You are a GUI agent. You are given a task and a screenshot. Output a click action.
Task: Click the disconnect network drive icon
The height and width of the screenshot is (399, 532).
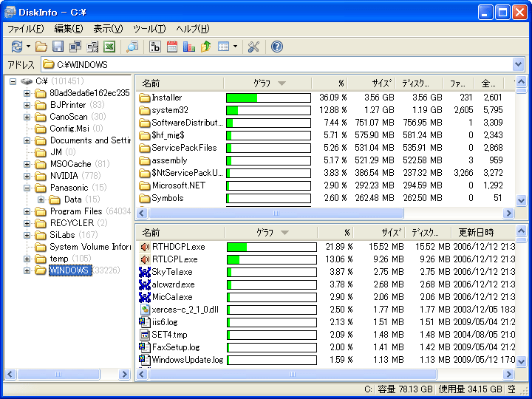click(92, 47)
